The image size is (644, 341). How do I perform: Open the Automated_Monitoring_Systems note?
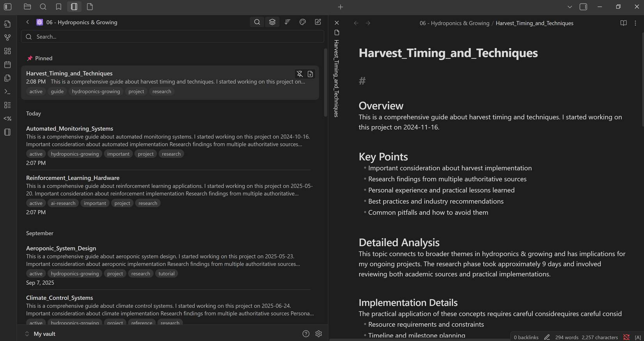coord(69,129)
